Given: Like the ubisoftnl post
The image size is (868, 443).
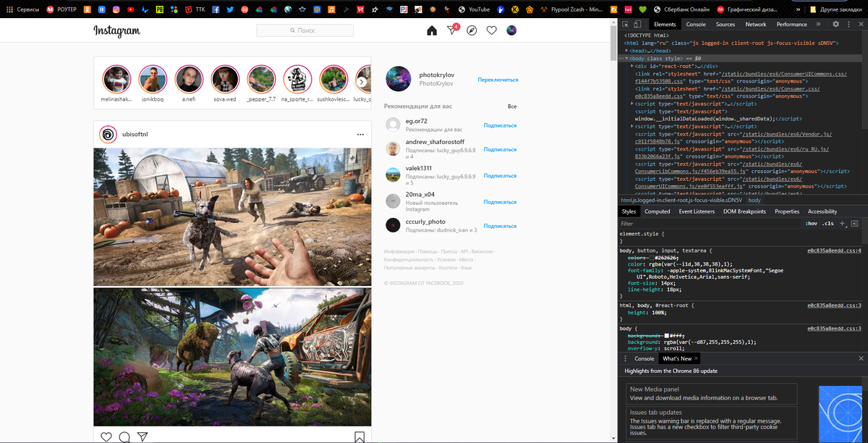Looking at the screenshot, I should 106,437.
